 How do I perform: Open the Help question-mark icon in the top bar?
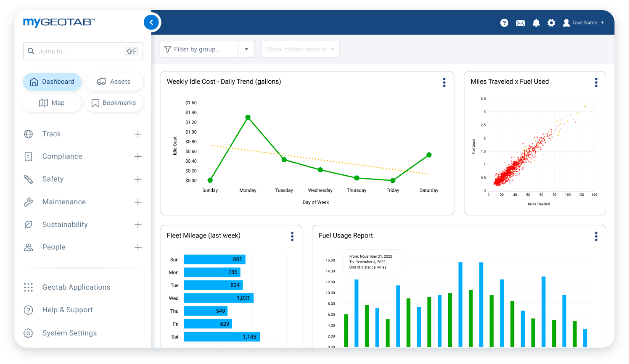(x=504, y=23)
